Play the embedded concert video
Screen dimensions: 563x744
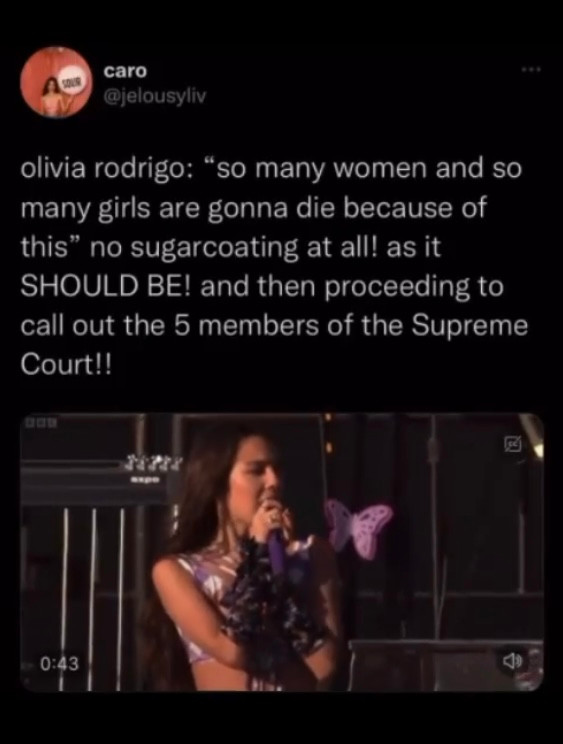coord(282,552)
